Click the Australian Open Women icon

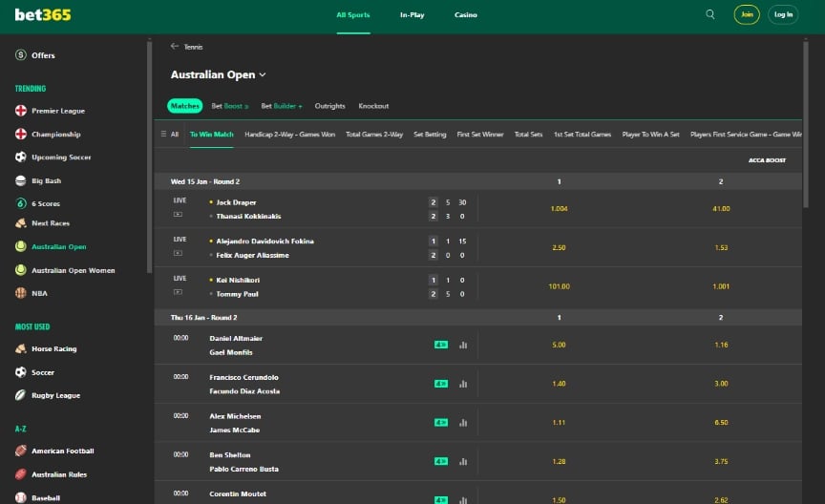[x=20, y=270]
